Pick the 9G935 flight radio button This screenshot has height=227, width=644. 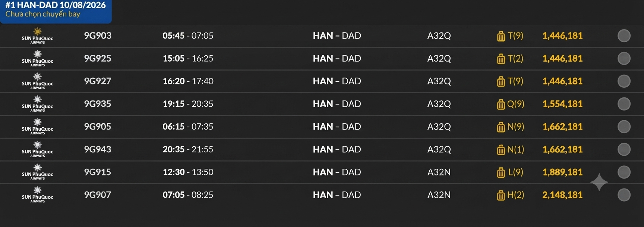(x=624, y=104)
